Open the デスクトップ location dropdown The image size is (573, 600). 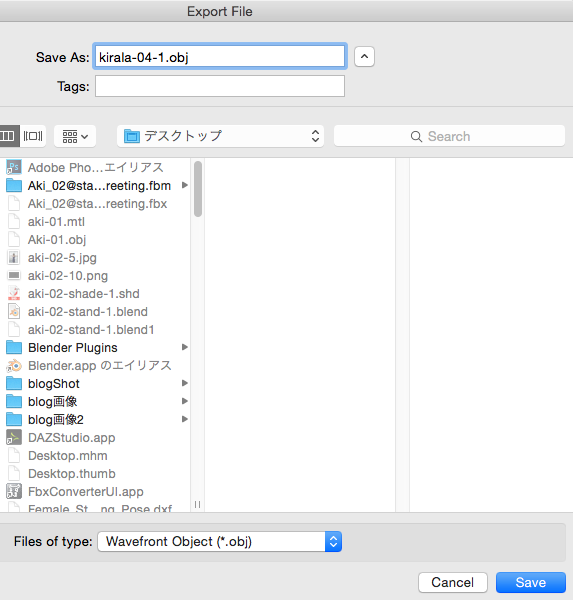tap(220, 136)
